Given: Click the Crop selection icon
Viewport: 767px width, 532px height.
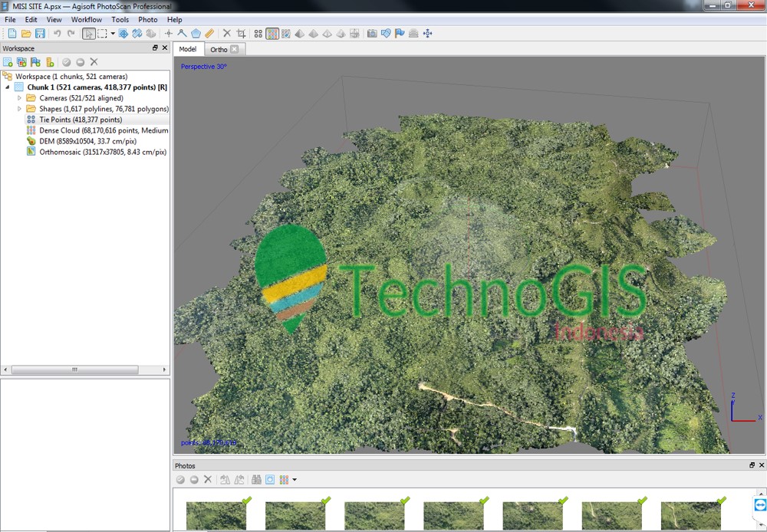Looking at the screenshot, I should 241,33.
